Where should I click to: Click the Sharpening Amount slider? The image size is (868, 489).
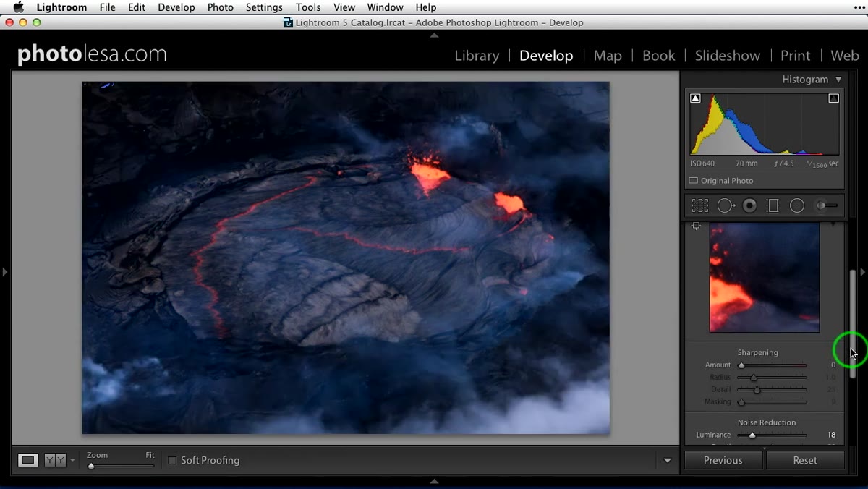click(x=772, y=365)
